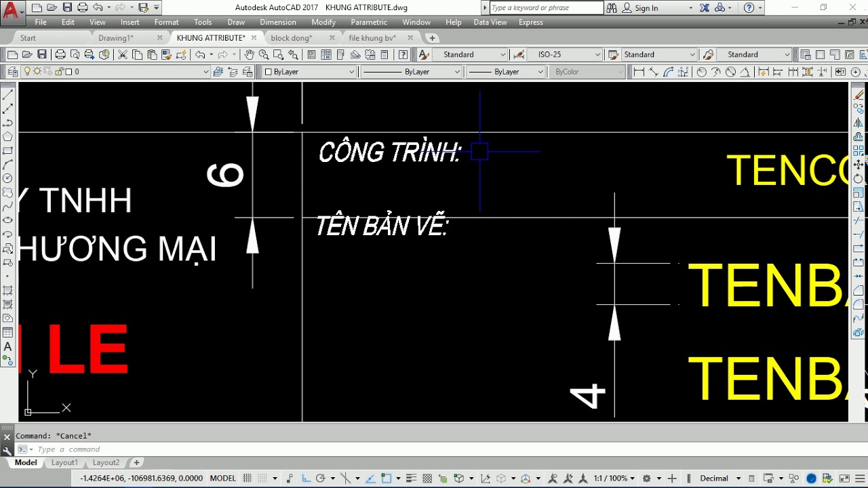Toggle object snap tracking in status bar
This screenshot has height=488, width=868.
coord(370,478)
